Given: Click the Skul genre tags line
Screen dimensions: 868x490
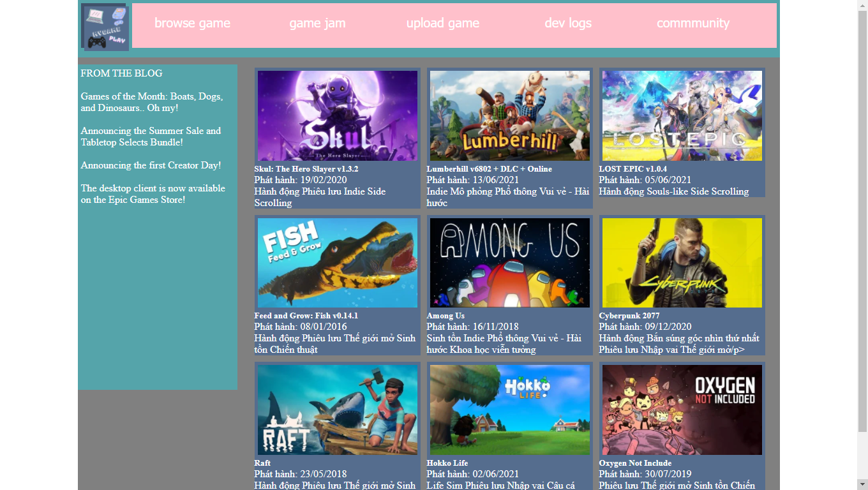Looking at the screenshot, I should click(320, 197).
